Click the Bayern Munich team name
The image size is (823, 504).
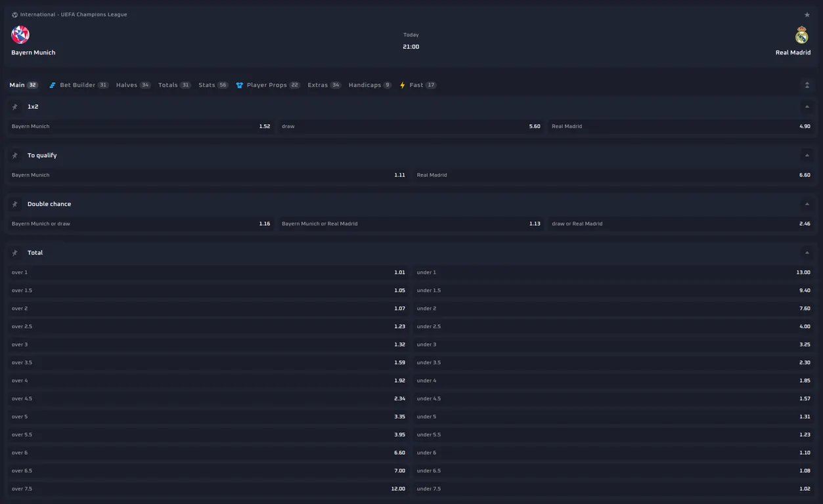tap(33, 52)
